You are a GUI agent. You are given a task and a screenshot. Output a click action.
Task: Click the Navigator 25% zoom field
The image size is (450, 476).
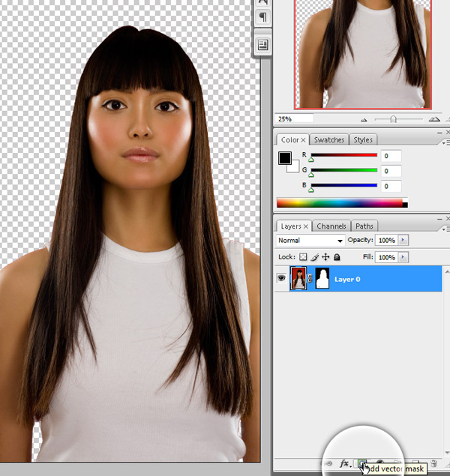294,119
